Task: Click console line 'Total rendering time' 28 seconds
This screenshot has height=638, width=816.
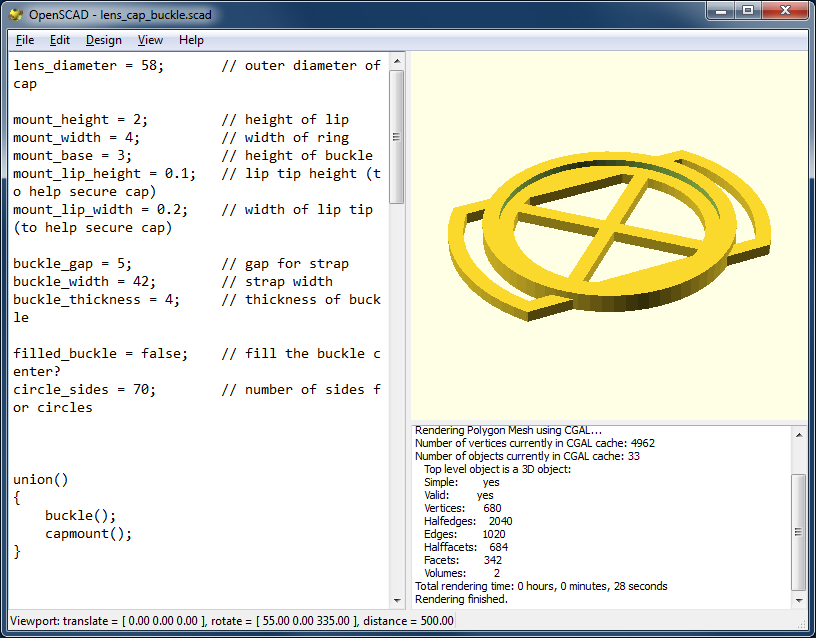Action: [x=541, y=586]
